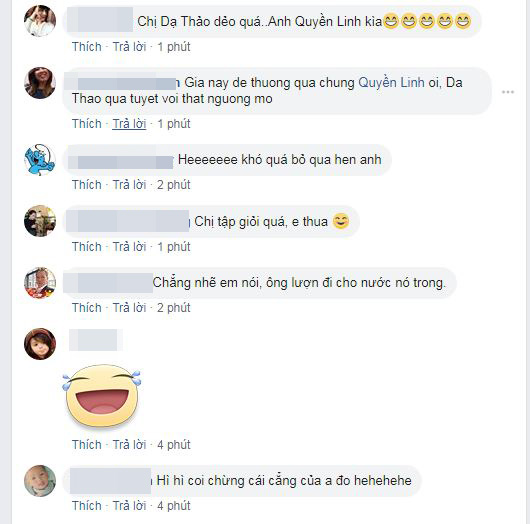
Task: Like the Chị Dạ Thảo dẻo quá comment
Action: (87, 47)
